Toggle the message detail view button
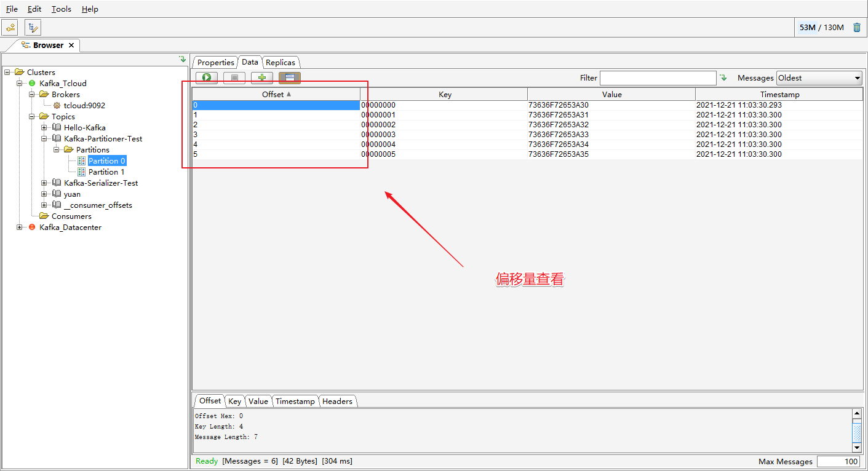The width and height of the screenshot is (868, 471). pos(290,78)
